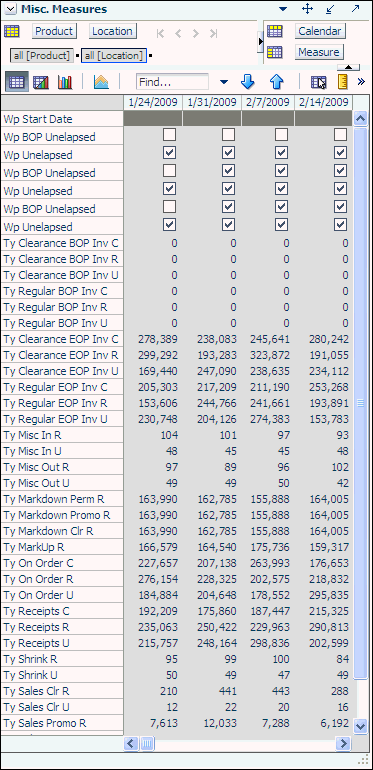Click the Product dimension button
Screen dimensions: 373x770
54,31
